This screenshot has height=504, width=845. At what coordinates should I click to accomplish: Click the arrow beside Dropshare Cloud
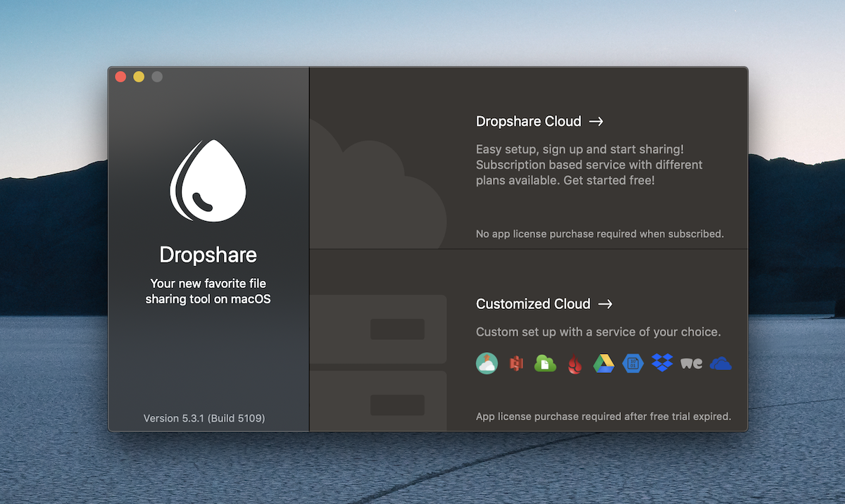[x=596, y=121]
